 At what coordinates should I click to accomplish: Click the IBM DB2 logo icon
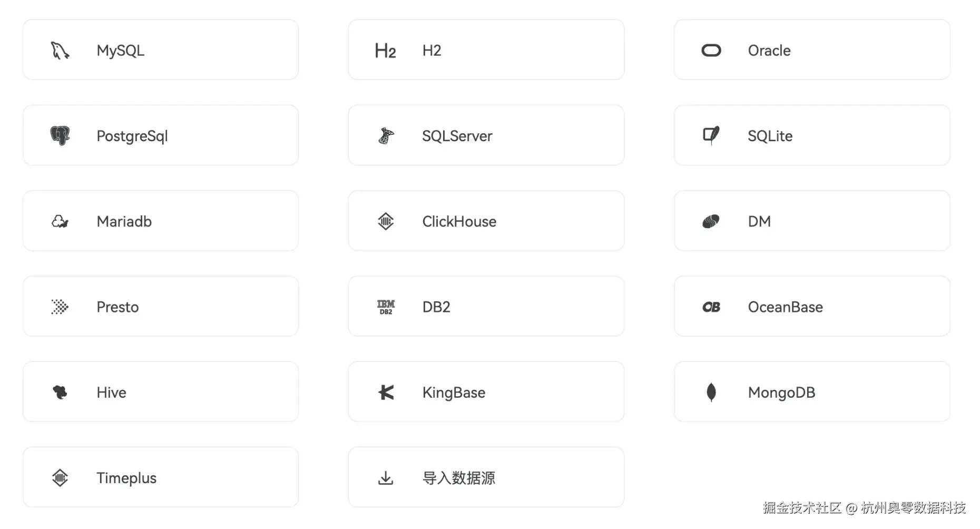click(x=386, y=307)
